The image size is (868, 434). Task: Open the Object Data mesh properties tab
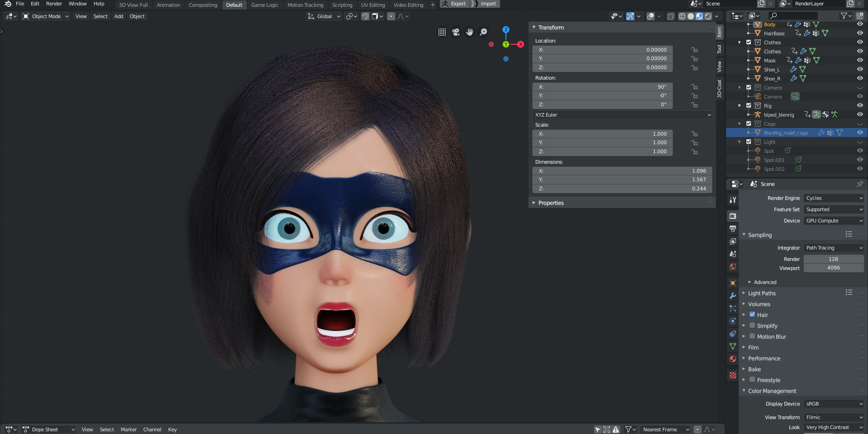click(x=733, y=346)
